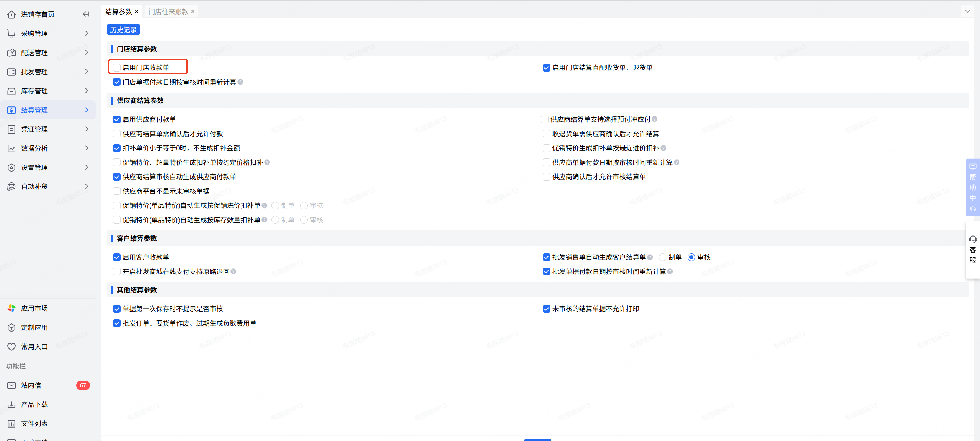Open 站内信 mail icon

tap(11, 385)
